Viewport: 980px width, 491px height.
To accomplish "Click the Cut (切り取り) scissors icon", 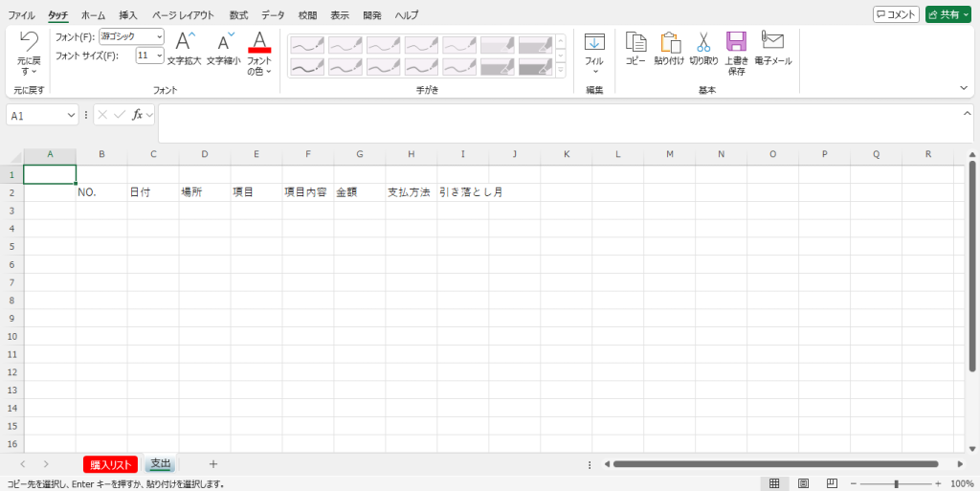I will (x=703, y=42).
